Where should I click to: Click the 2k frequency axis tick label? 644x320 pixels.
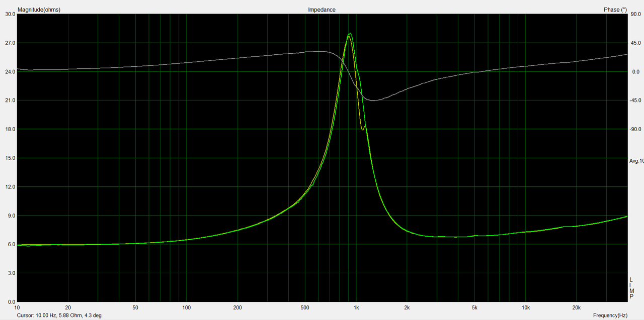coord(407,307)
